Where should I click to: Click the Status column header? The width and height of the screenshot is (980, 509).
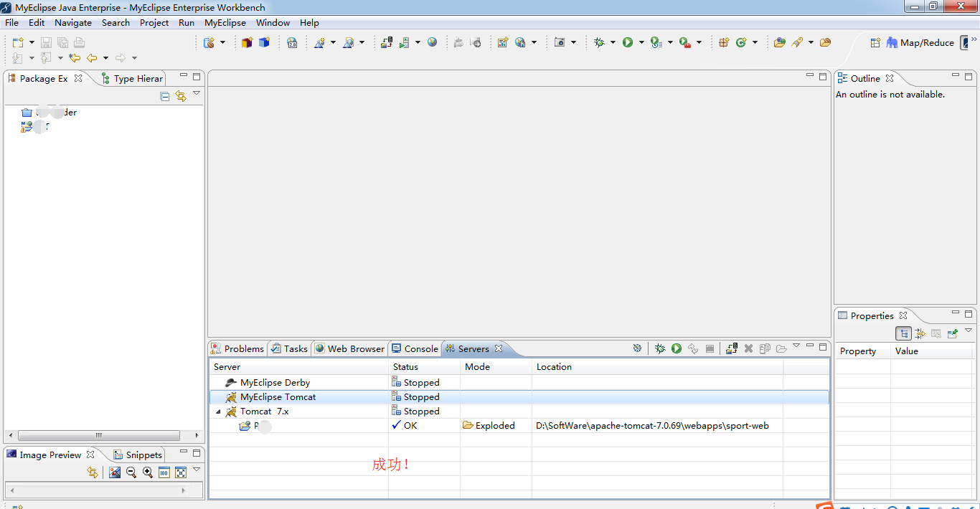tap(424, 366)
